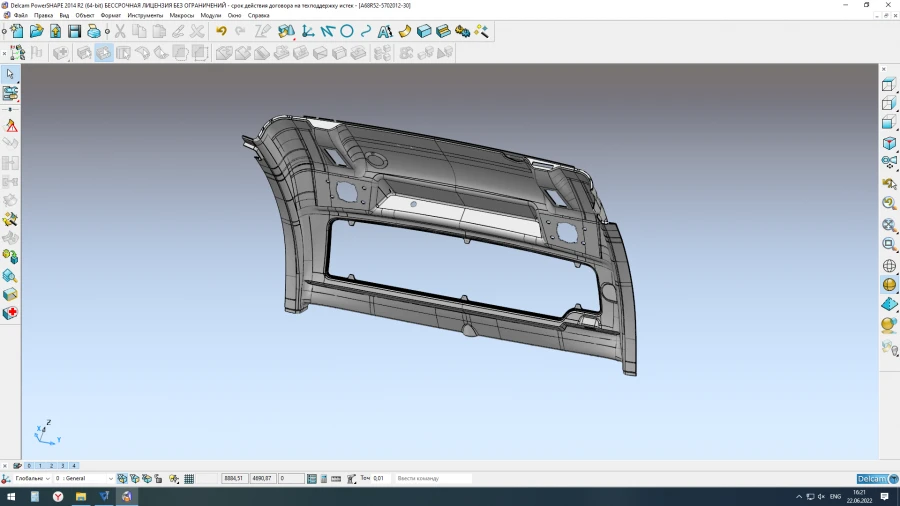Click the Save file icon
Viewport: 900px width, 506px height.
(x=74, y=32)
